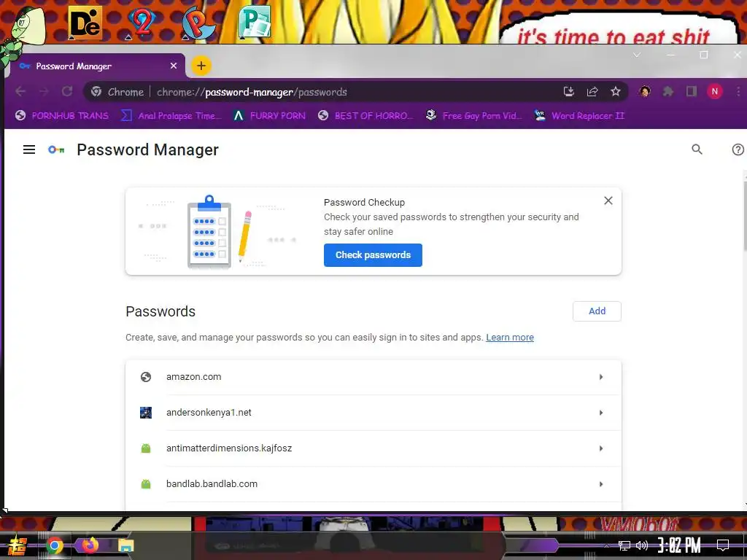747x560 pixels.
Task: Select the bandlab.bandlab.com row text
Action: pos(212,484)
